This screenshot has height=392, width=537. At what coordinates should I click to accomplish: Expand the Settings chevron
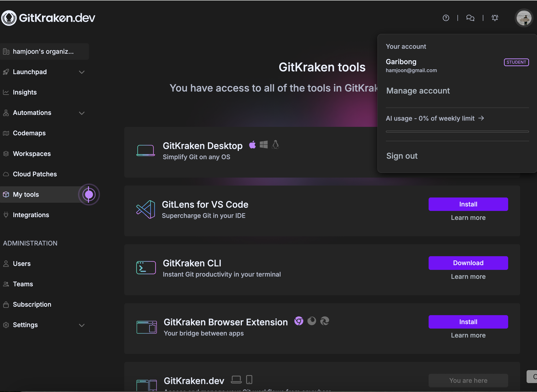point(82,325)
